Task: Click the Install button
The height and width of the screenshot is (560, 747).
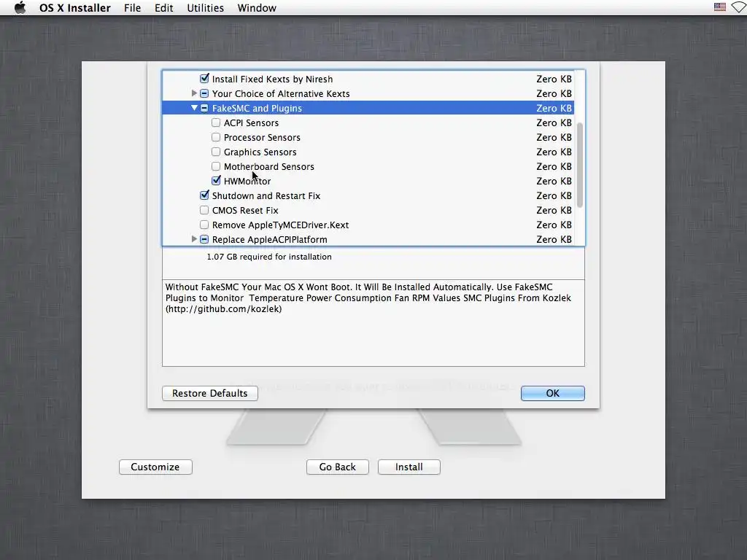Action: pos(409,467)
